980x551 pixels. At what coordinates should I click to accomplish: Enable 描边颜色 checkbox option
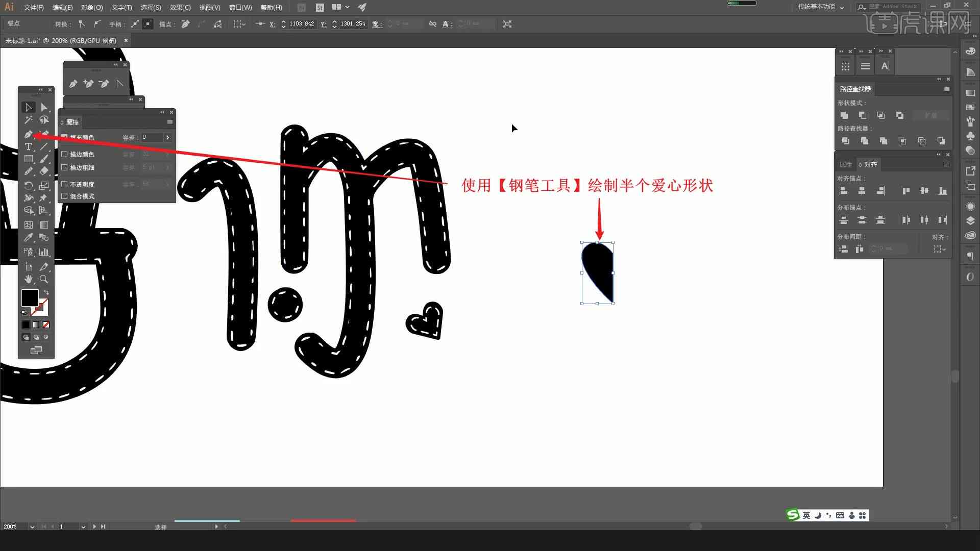[65, 154]
